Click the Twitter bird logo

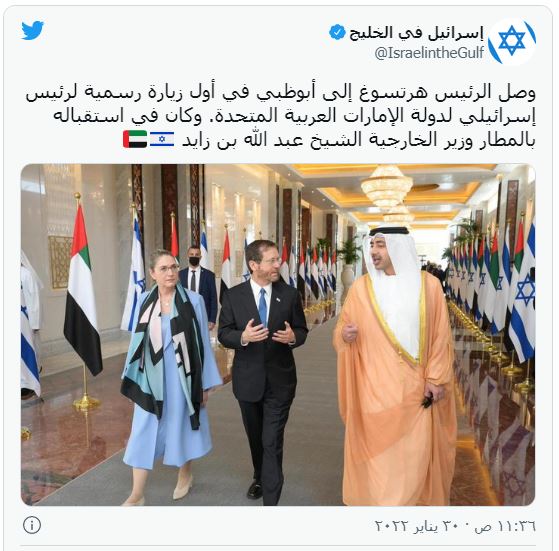tap(32, 30)
